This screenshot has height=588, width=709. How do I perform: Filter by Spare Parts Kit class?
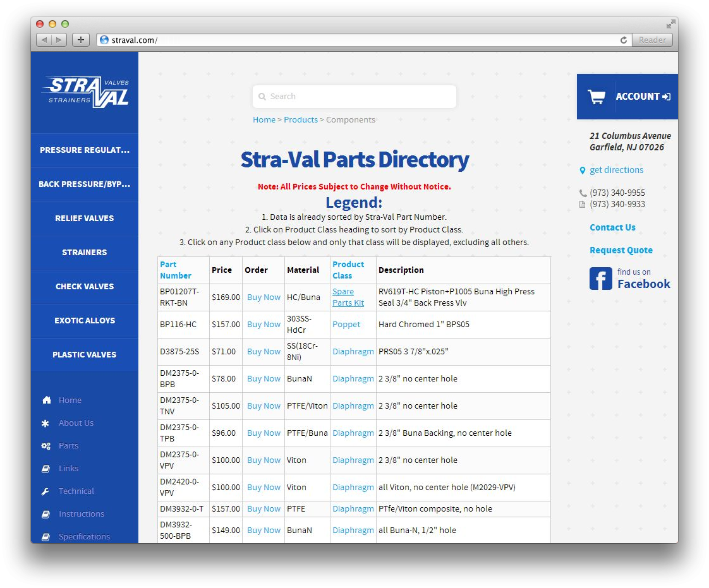click(x=348, y=297)
